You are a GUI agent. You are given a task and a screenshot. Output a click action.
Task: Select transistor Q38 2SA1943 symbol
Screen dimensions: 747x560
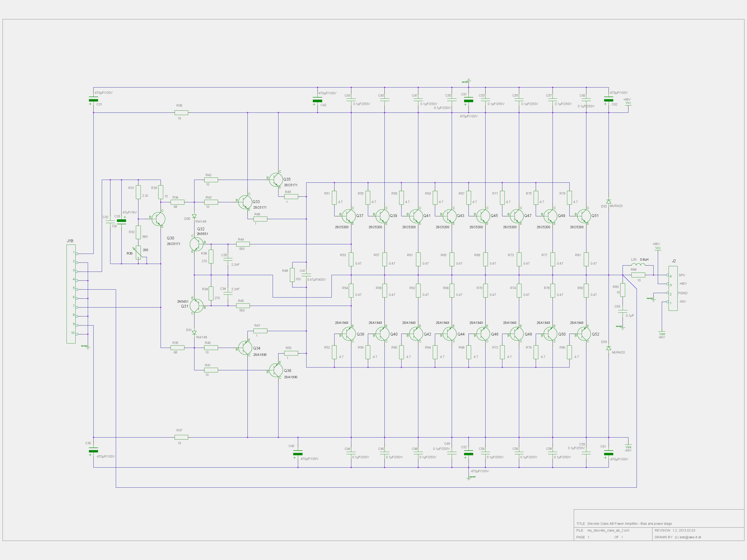349,334
